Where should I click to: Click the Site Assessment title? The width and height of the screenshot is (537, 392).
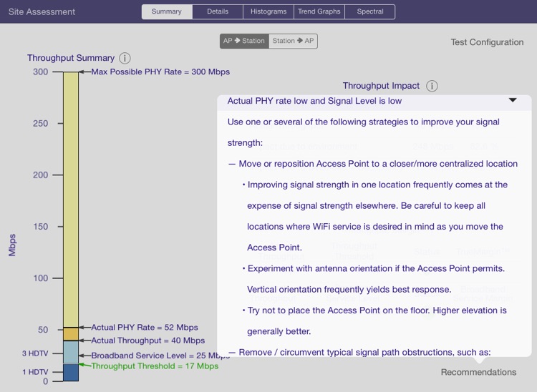pos(42,12)
